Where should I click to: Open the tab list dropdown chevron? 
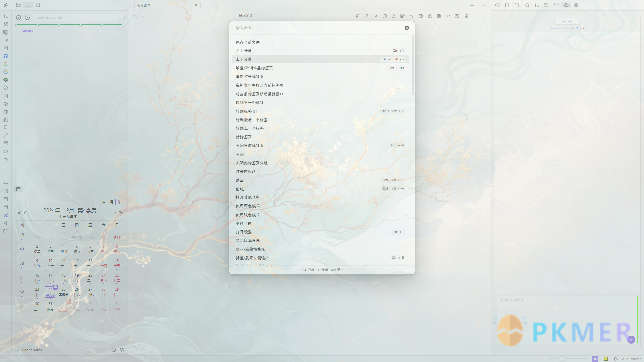point(484,5)
